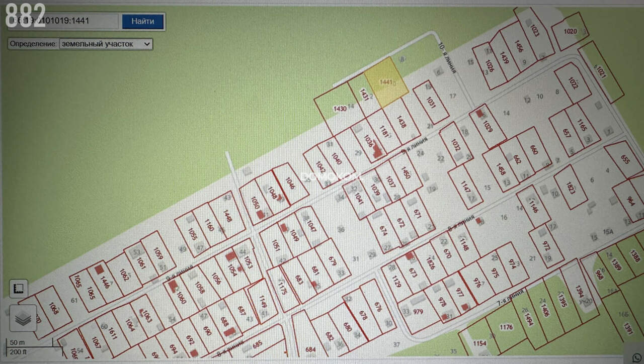Click on parcel 1147

tap(465, 188)
